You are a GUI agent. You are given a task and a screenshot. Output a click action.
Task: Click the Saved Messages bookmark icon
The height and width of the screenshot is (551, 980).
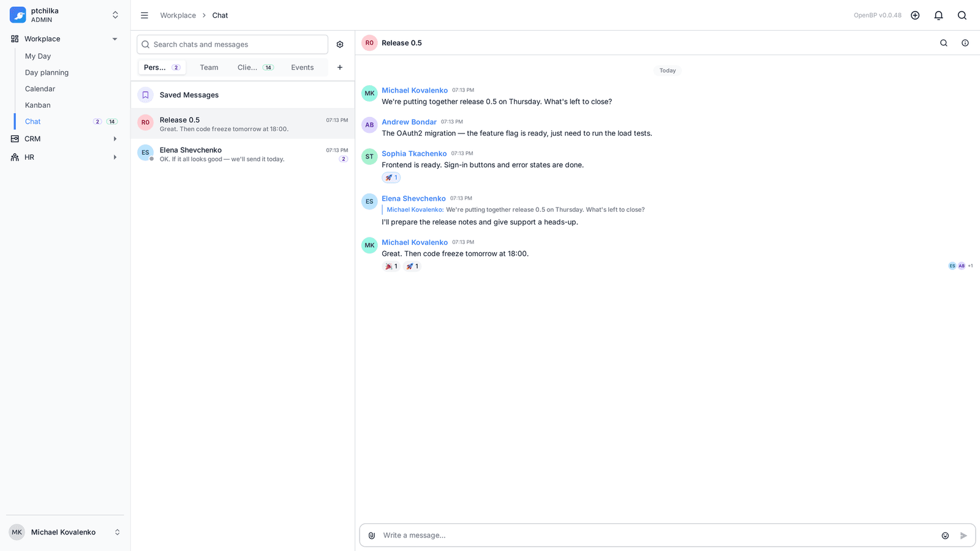(x=145, y=95)
